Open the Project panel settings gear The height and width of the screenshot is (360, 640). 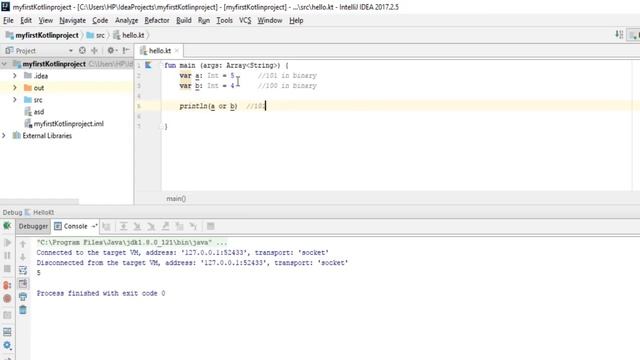pos(111,50)
